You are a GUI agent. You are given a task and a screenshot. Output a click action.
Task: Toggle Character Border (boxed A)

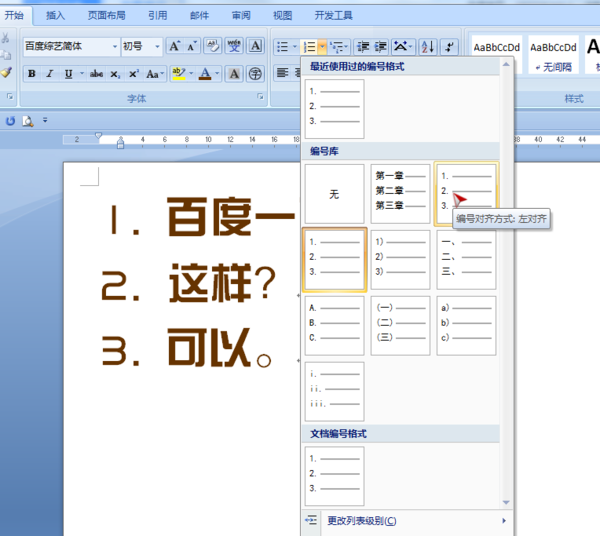(255, 46)
